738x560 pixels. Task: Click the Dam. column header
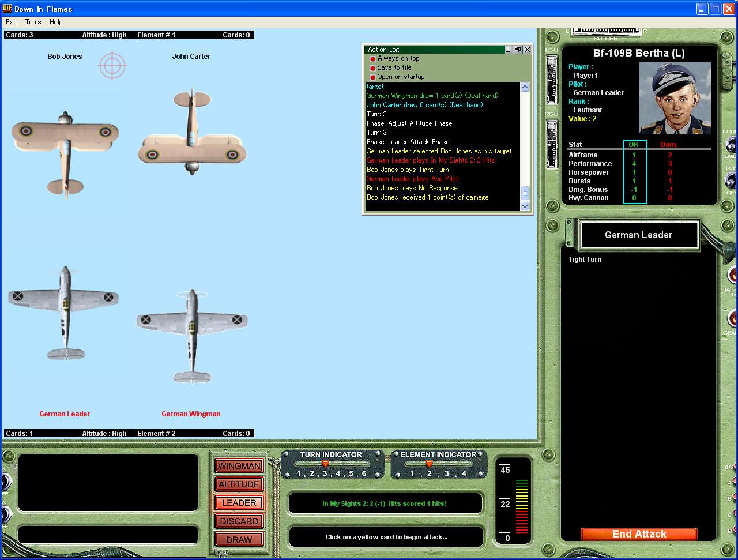669,145
